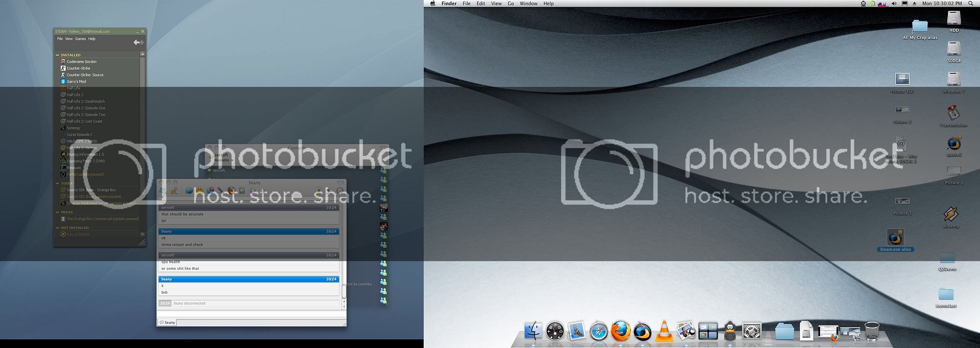The width and height of the screenshot is (980, 348).
Task: Collapse the MEDIA section in Steam
Action: pos(57,212)
